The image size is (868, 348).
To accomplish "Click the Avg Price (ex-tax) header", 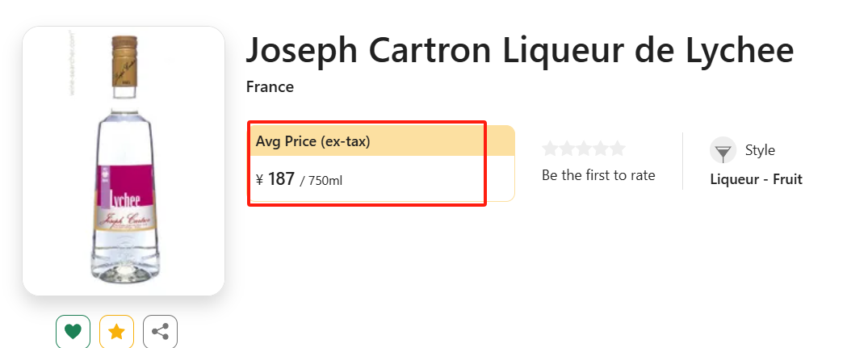I will [x=312, y=141].
